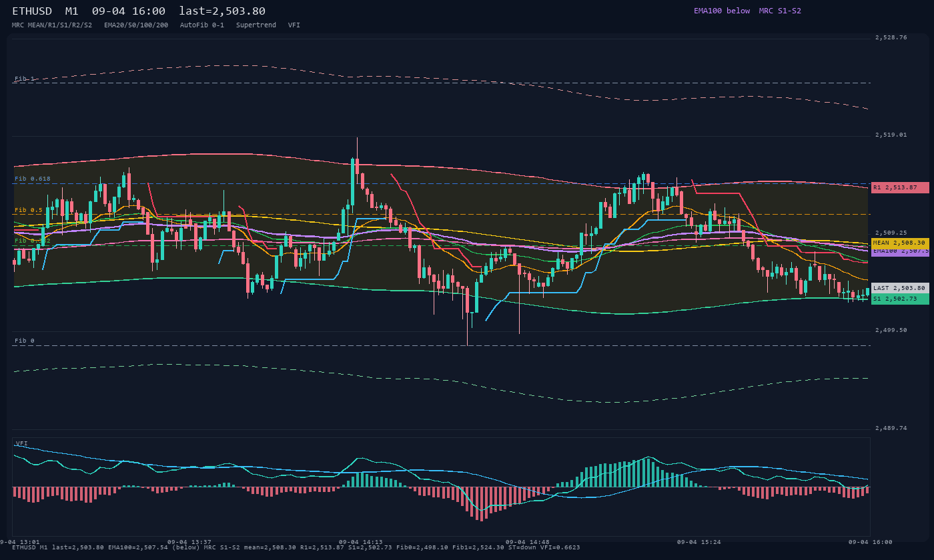Click the 09-04 13:37 time axis label
The height and width of the screenshot is (560, 934).
[x=189, y=542]
